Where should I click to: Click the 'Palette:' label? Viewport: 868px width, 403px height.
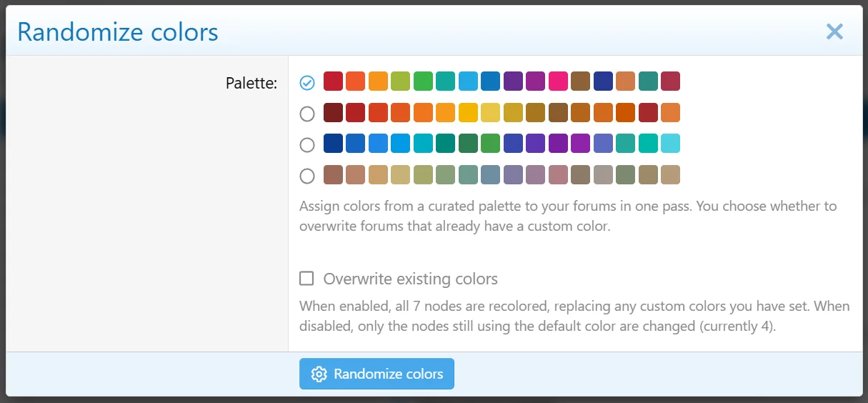pyautogui.click(x=251, y=84)
